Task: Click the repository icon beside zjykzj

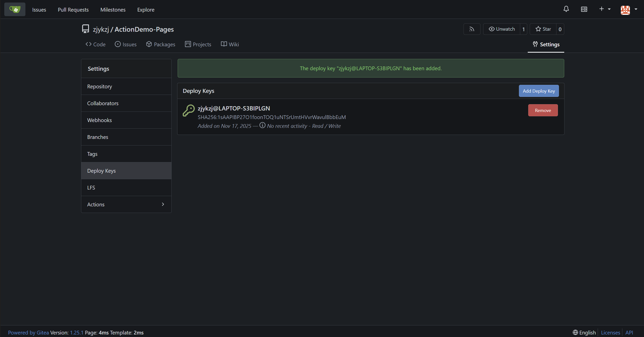Action: coord(86,29)
